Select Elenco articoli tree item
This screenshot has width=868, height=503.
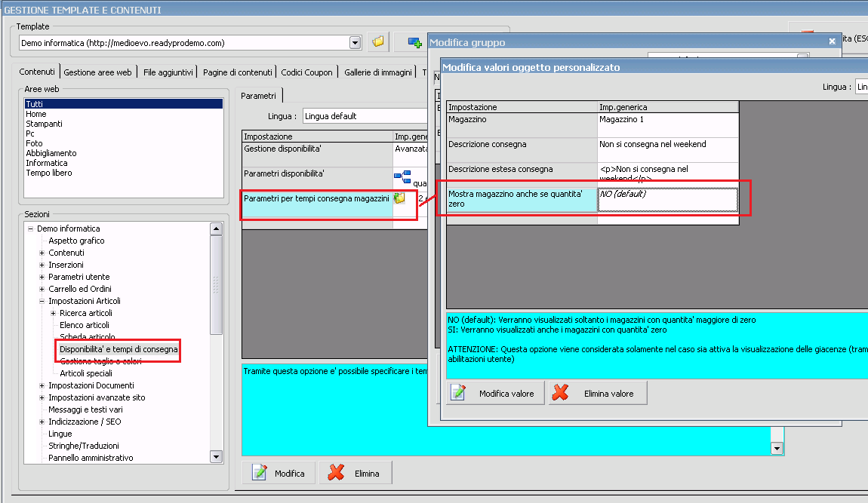click(84, 325)
